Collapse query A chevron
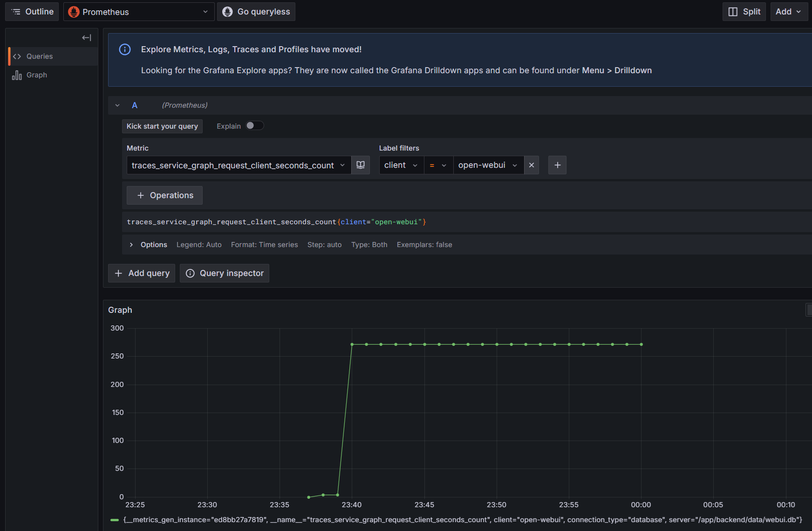812x531 pixels. [x=117, y=105]
